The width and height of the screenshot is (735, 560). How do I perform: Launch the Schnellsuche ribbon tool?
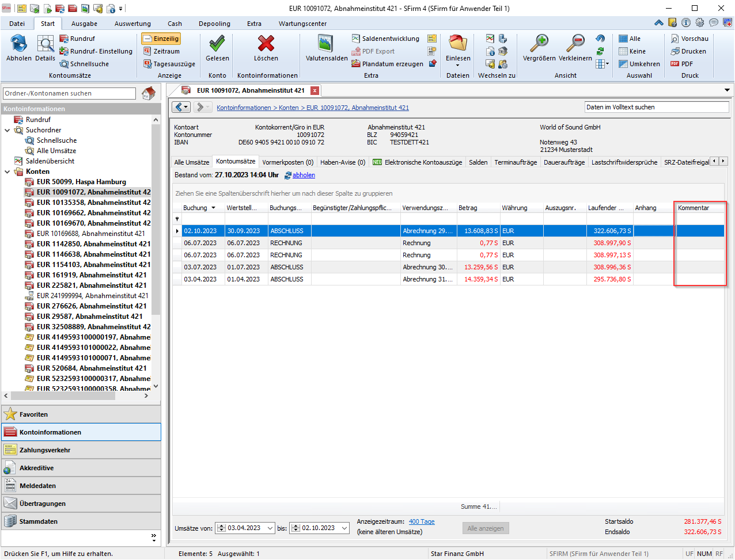(84, 64)
